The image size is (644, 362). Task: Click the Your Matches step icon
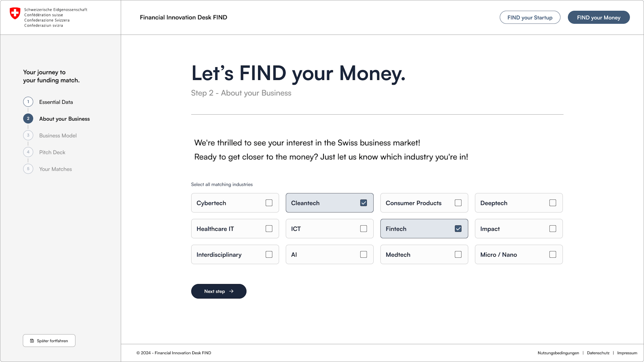(28, 169)
